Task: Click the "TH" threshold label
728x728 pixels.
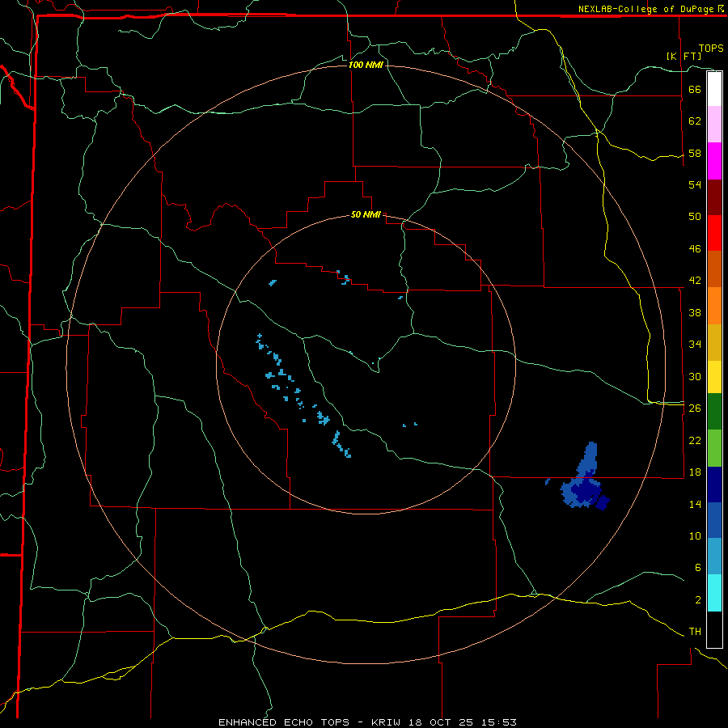Action: 695,632
